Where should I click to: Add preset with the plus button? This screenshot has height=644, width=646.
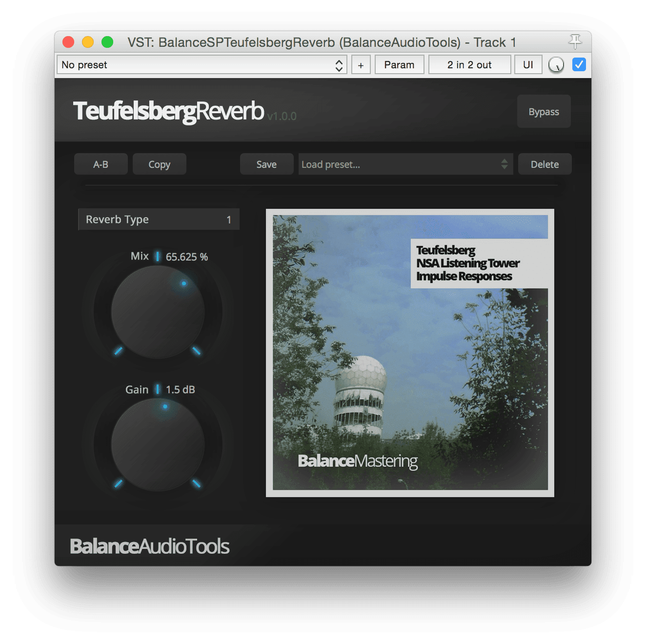(x=361, y=65)
